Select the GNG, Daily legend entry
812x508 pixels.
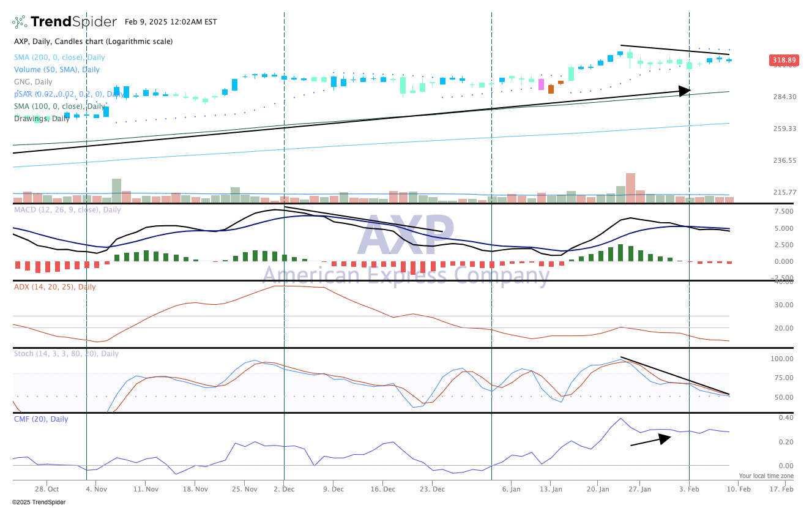point(33,81)
